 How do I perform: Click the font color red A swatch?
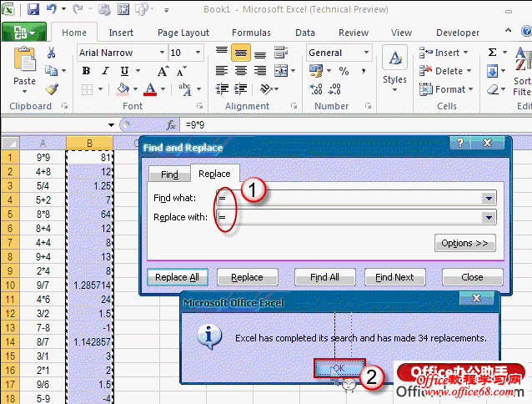pos(151,88)
